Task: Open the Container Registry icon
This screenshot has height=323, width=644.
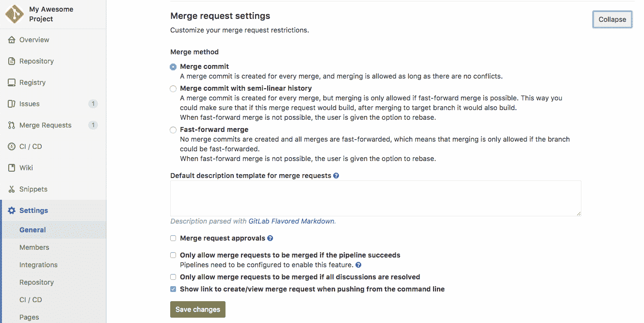Action: coord(11,82)
